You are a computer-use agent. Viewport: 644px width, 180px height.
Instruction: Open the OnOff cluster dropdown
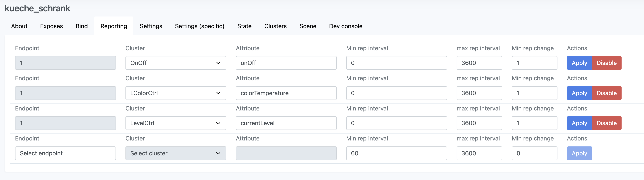point(175,63)
